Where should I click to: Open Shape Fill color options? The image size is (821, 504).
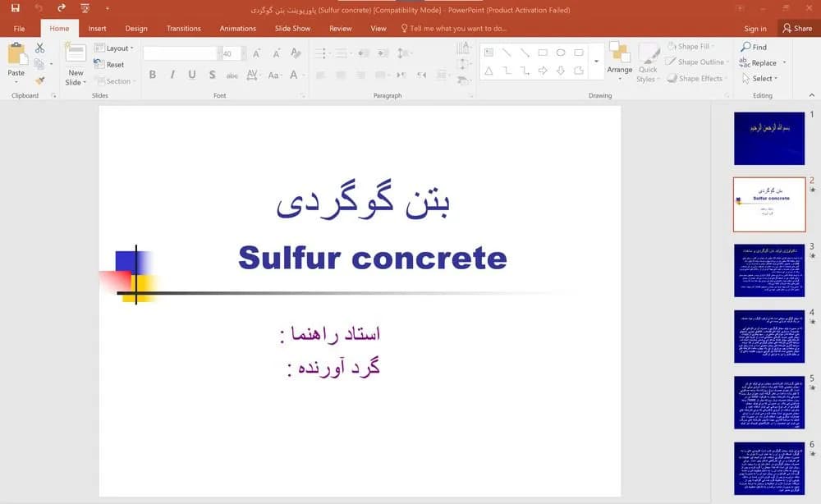tap(690, 47)
